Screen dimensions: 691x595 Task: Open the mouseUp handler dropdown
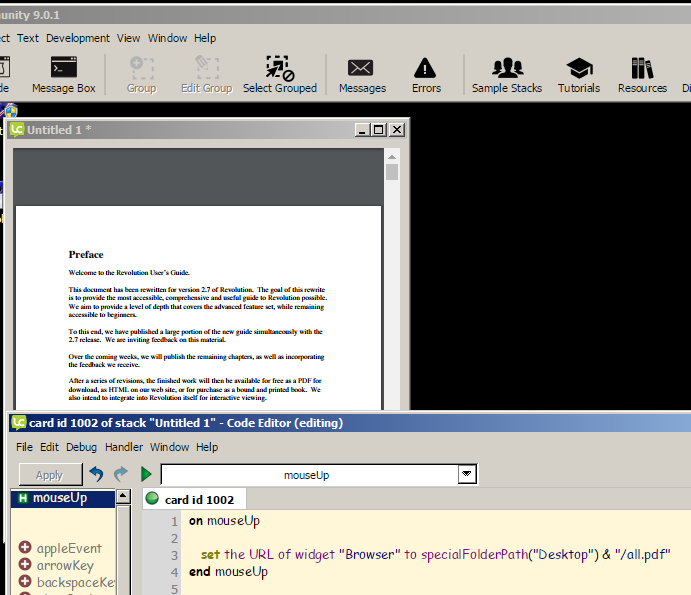click(466, 474)
